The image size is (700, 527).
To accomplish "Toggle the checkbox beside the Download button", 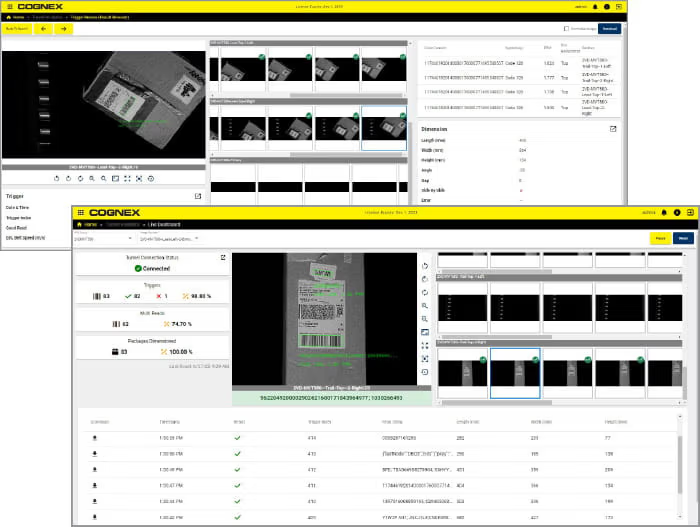I will [566, 29].
